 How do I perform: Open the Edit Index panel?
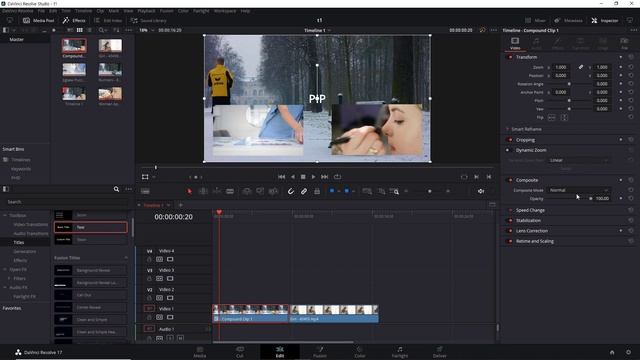pyautogui.click(x=108, y=20)
